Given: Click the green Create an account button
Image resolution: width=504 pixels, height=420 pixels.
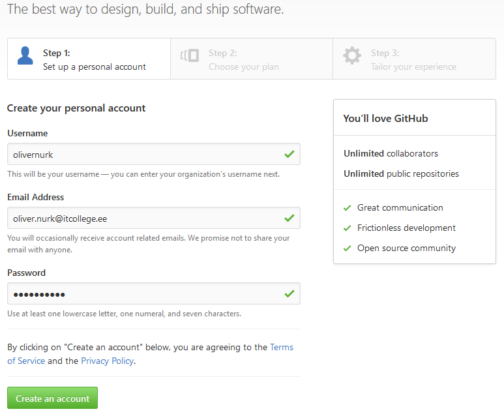Looking at the screenshot, I should coord(52,398).
